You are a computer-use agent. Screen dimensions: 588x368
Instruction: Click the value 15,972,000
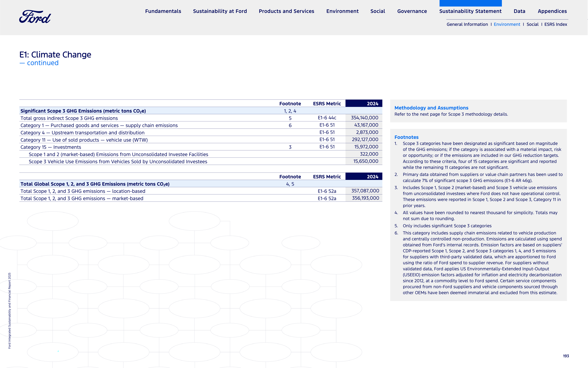click(366, 147)
